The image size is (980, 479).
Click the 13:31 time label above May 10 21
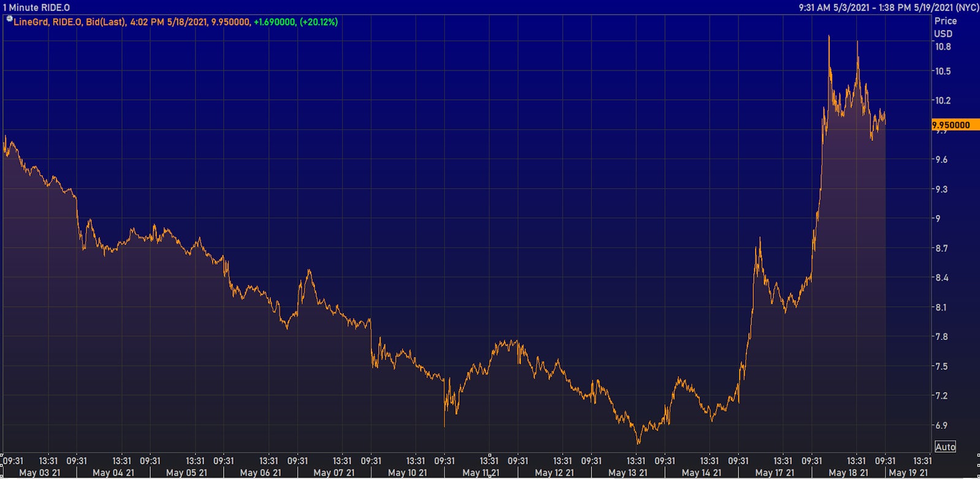(416, 461)
